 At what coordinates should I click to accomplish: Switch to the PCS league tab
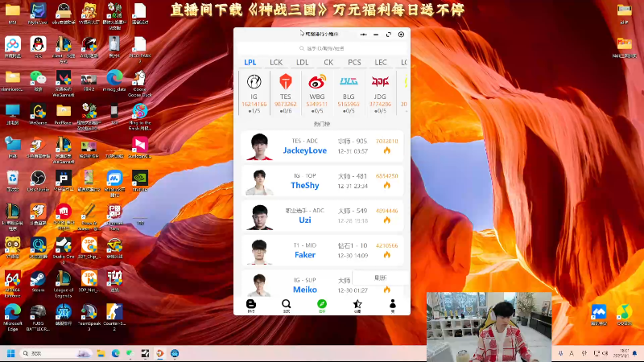point(354,63)
